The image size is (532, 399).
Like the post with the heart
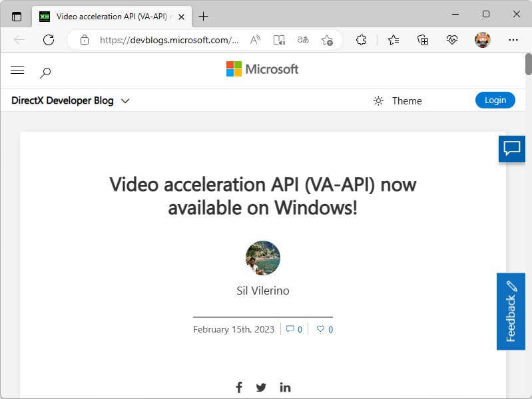[x=324, y=329]
